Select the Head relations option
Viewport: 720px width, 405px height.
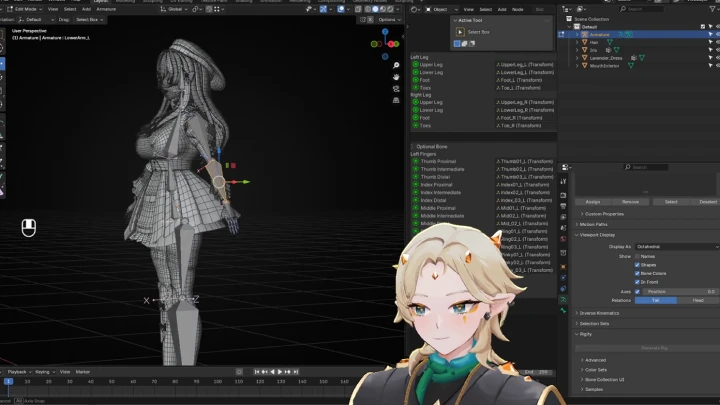(698, 300)
